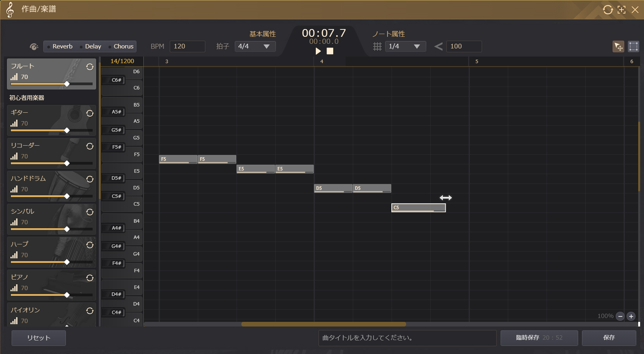Stop playback with the square button
This screenshot has width=644, height=354.
pos(330,51)
